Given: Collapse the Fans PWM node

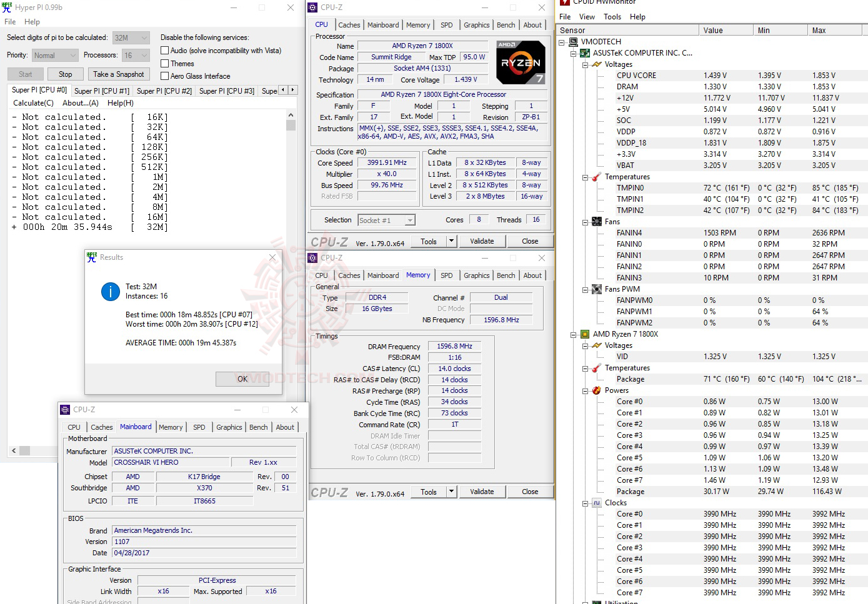Looking at the screenshot, I should click(x=585, y=289).
